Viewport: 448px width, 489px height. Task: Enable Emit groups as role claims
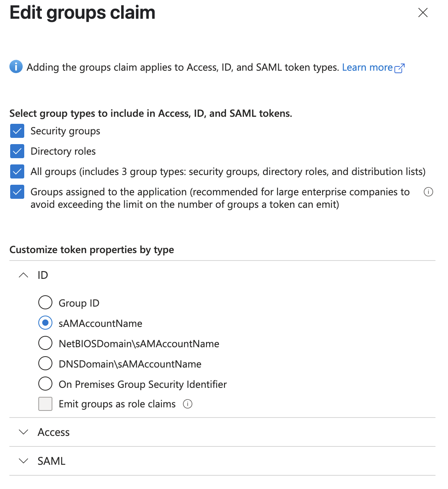(x=45, y=404)
